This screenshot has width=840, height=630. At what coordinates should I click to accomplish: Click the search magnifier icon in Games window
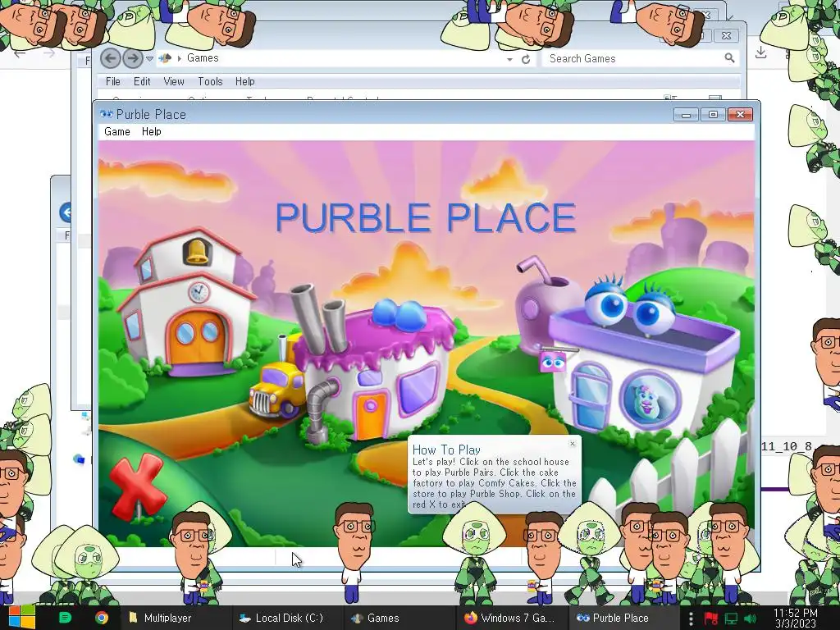tap(729, 58)
